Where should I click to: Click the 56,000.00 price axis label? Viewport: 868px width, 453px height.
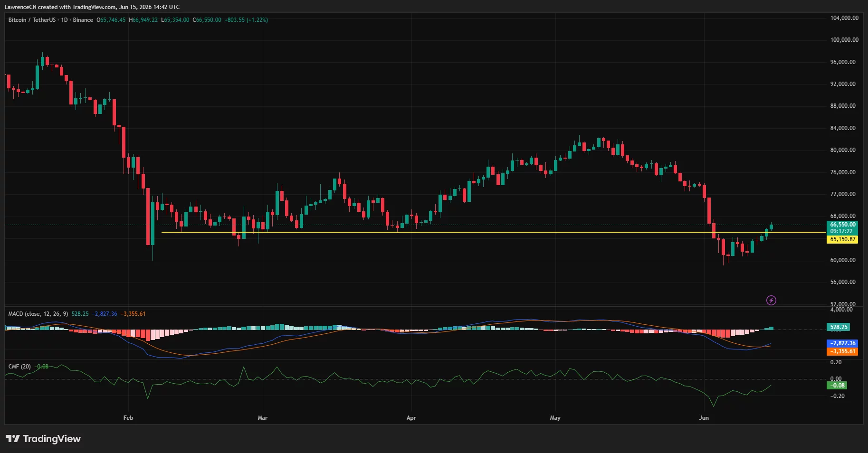tap(843, 282)
